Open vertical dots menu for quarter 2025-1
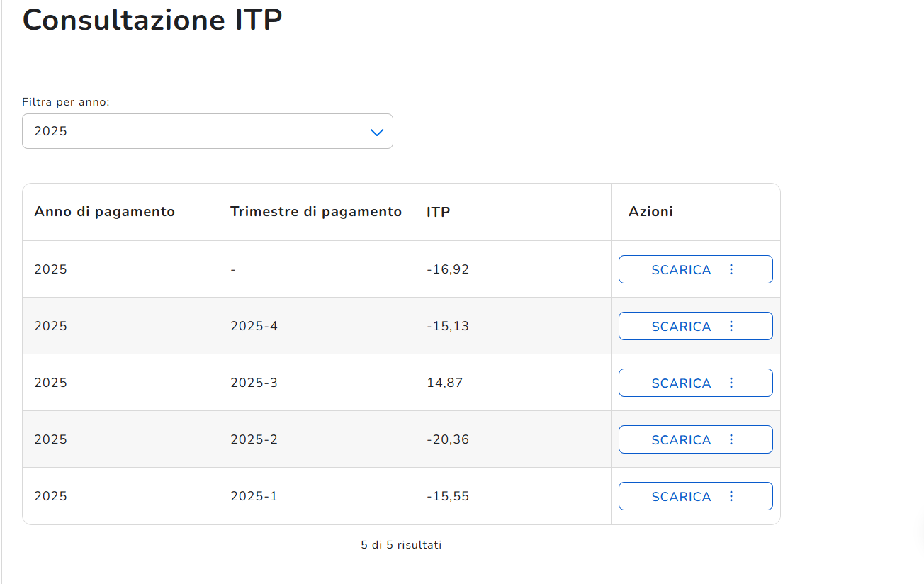 (731, 496)
